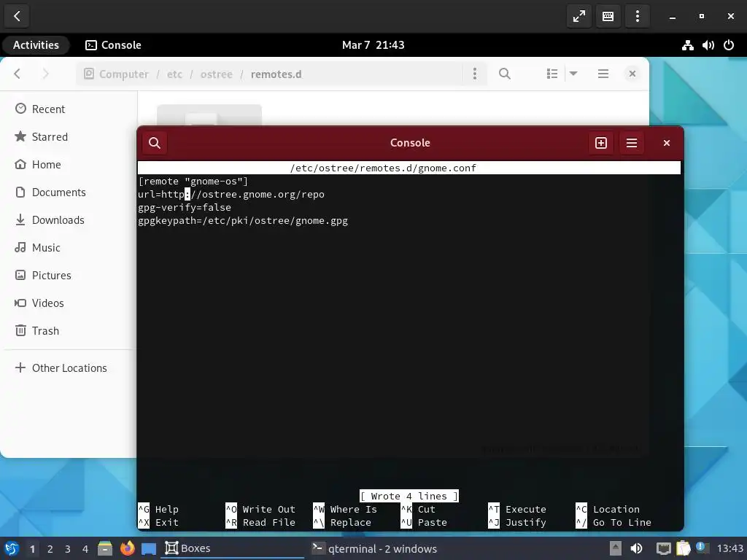Open the Console app menu in the top bar
The width and height of the screenshot is (747, 560).
coord(113,44)
